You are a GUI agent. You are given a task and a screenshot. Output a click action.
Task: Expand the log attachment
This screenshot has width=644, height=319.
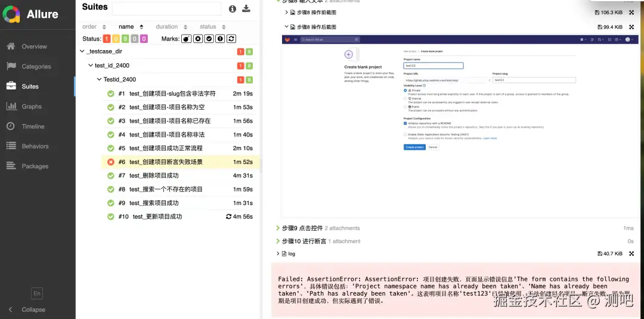[x=278, y=254]
